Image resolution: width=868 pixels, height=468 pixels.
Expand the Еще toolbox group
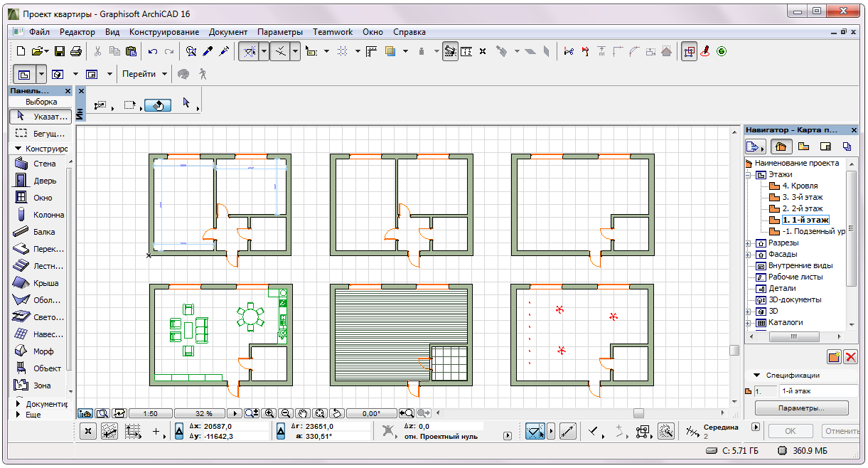point(18,415)
